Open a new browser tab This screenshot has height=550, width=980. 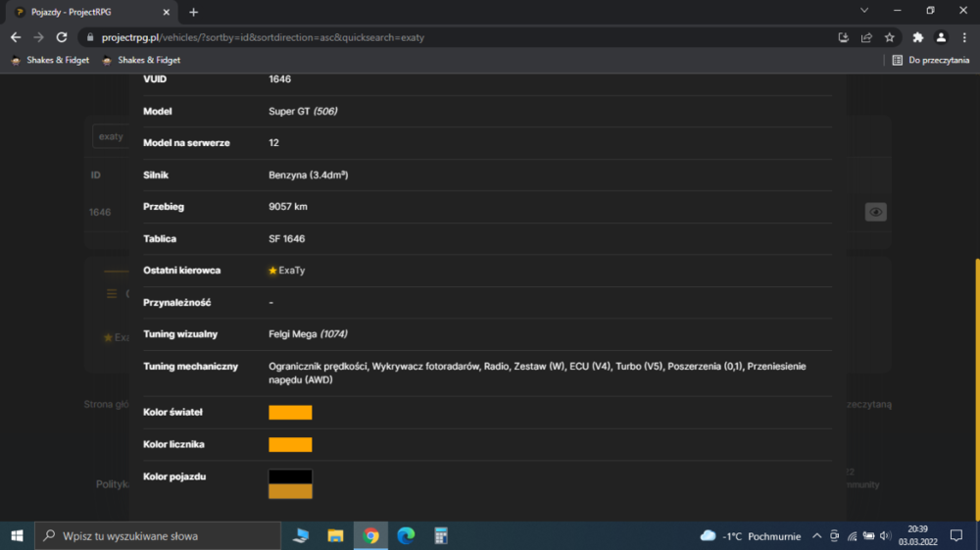(193, 12)
